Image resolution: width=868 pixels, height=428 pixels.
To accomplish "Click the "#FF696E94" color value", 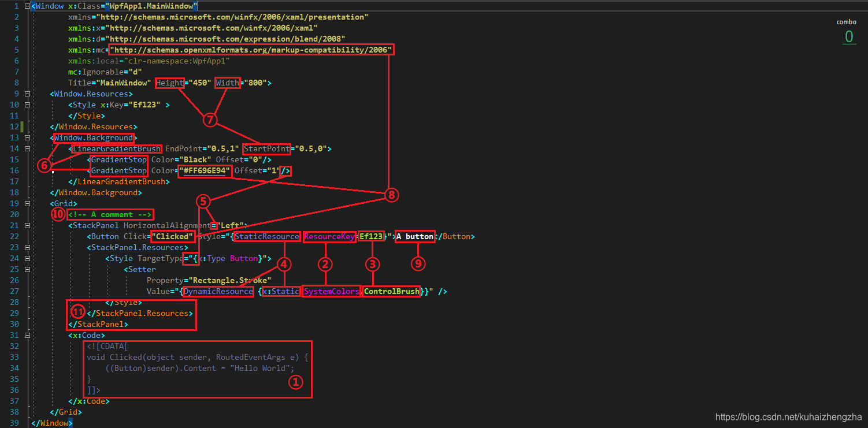I will [205, 171].
